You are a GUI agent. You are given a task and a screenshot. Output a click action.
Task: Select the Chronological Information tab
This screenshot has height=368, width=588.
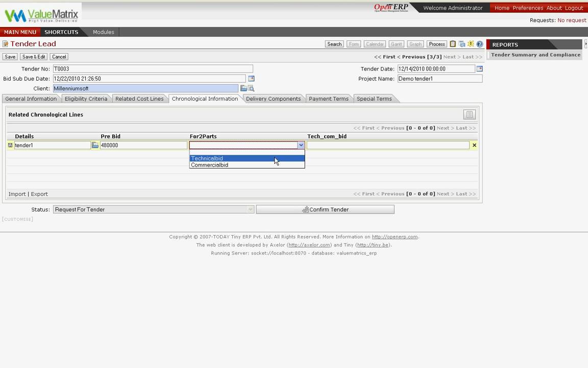(205, 99)
